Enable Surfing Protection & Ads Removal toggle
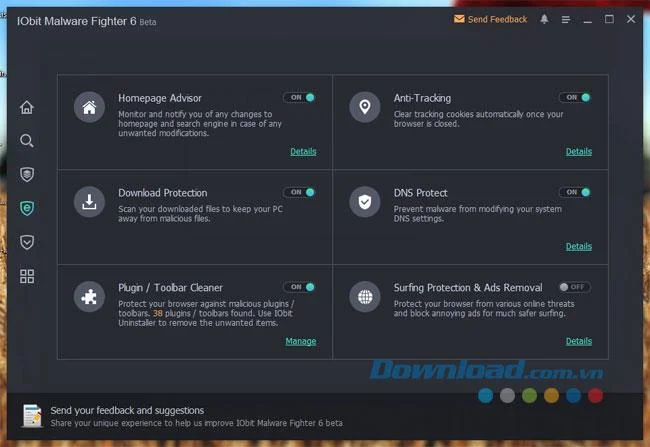 tap(575, 287)
